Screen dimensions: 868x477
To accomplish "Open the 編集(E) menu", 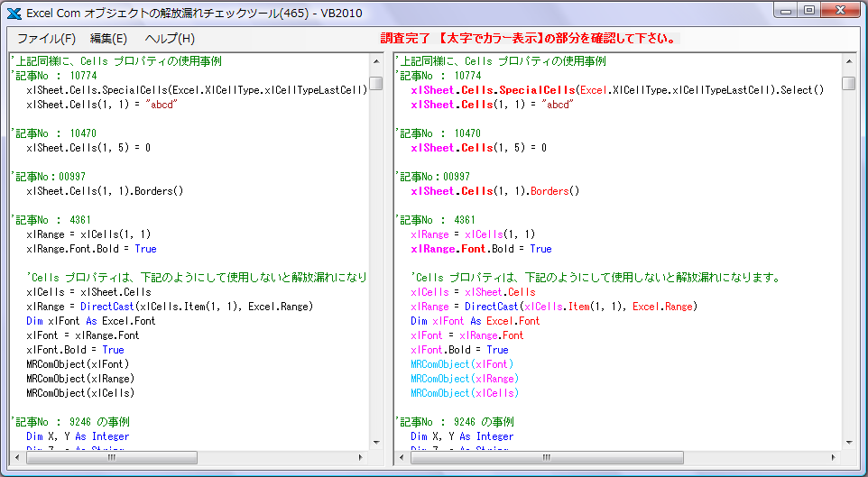I will (108, 39).
